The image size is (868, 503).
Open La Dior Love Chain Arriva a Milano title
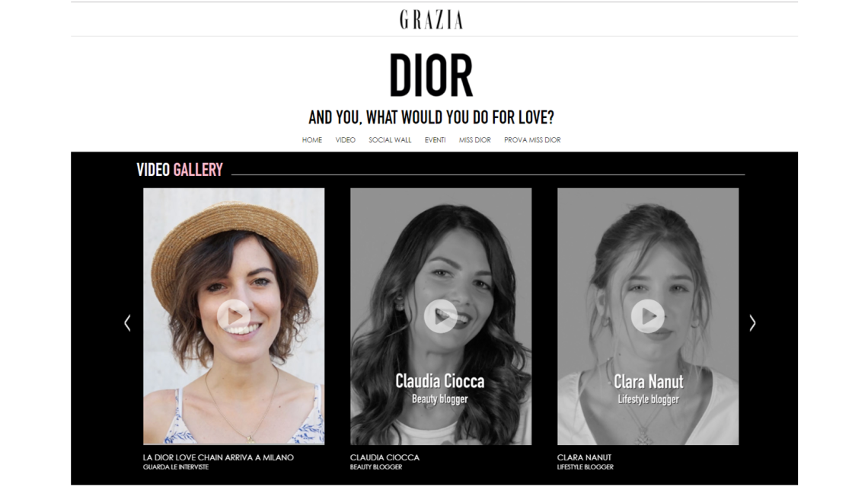coord(218,457)
